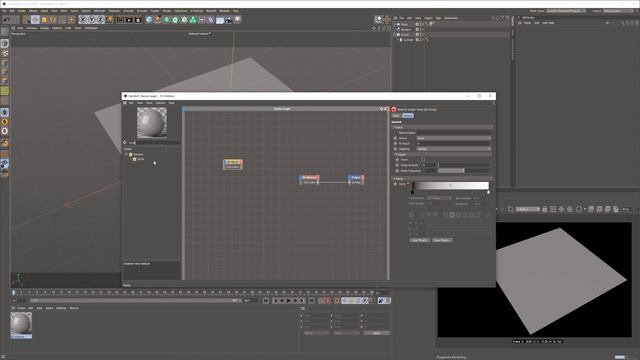Open Tools menu in Shader Graph window
This screenshot has height=360, width=640.
point(149,103)
